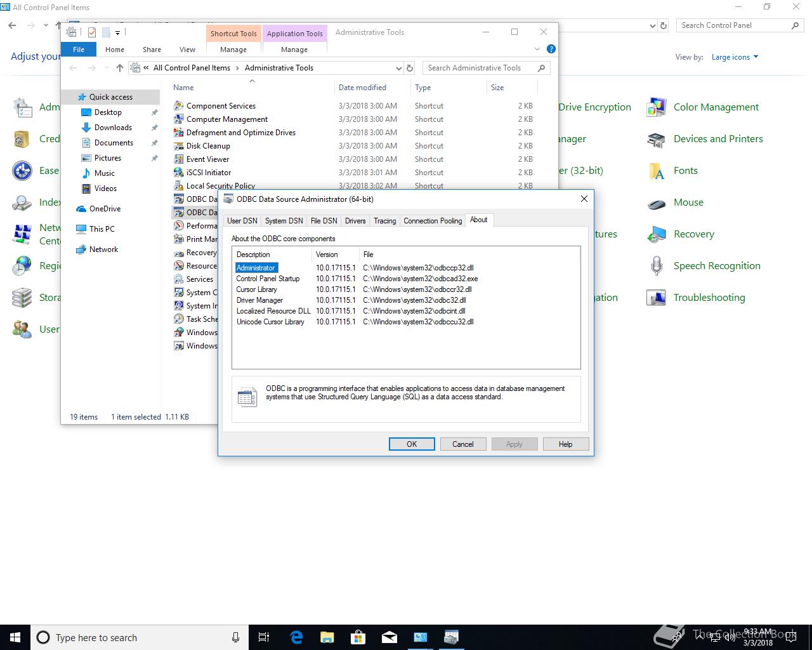The image size is (812, 650).
Task: Open the Explorer address bar history dropdown
Action: [x=398, y=68]
